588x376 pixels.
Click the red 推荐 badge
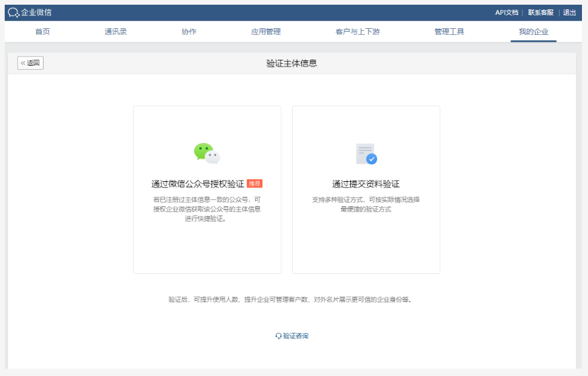click(x=254, y=183)
